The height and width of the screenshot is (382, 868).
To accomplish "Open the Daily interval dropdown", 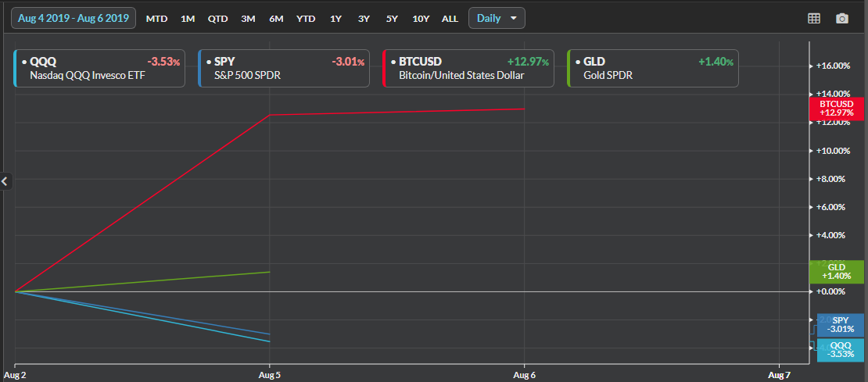I will pyautogui.click(x=497, y=18).
